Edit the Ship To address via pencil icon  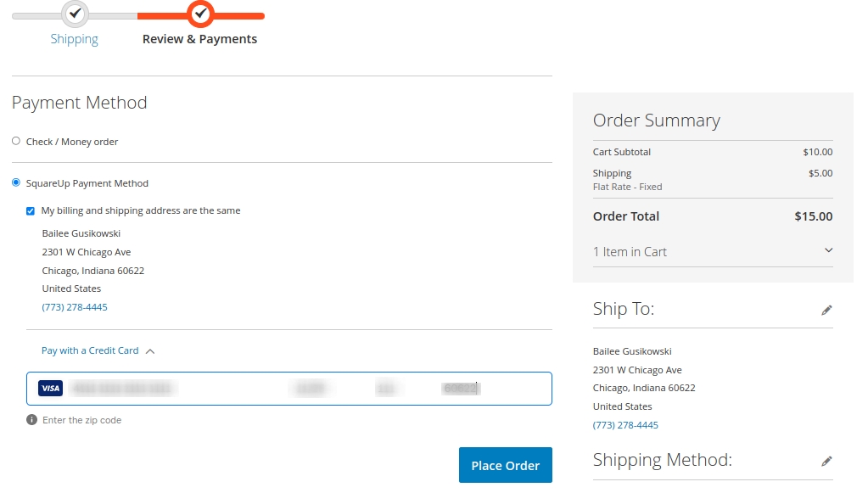point(826,311)
